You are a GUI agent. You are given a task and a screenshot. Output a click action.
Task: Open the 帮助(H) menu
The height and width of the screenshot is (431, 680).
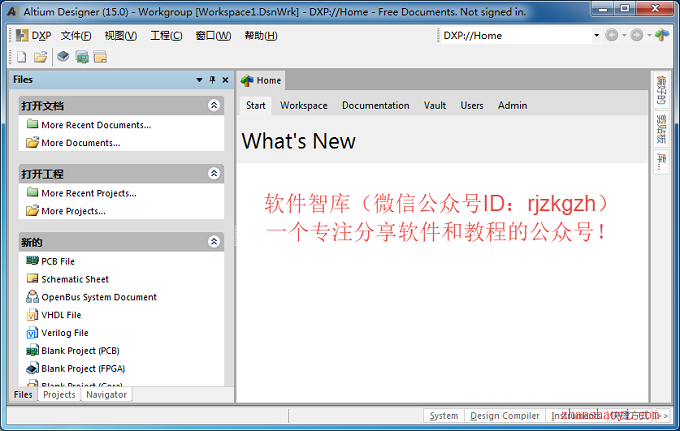[x=261, y=36]
